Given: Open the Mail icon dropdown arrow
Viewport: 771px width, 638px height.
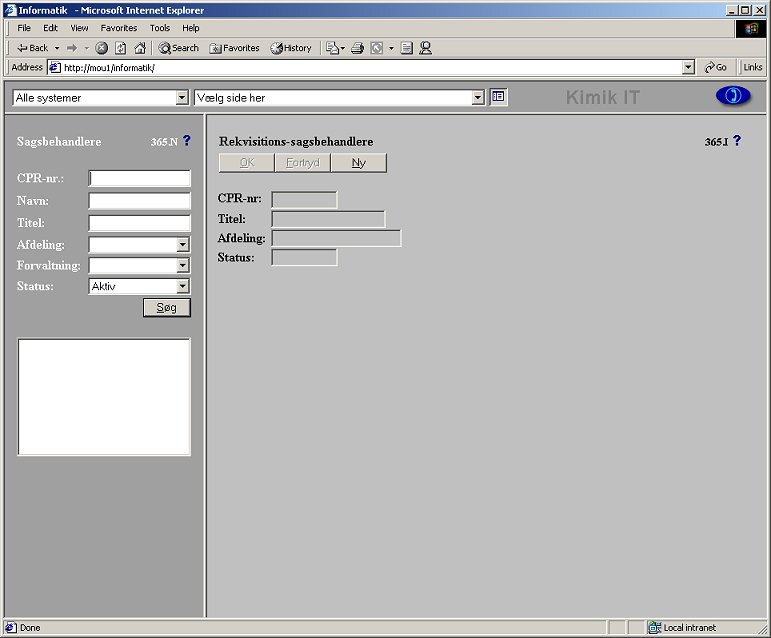Looking at the screenshot, I should (343, 48).
